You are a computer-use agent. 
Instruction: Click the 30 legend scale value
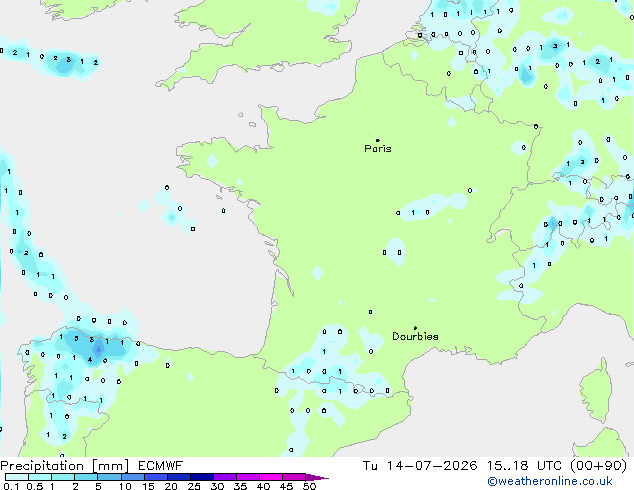tap(217, 486)
